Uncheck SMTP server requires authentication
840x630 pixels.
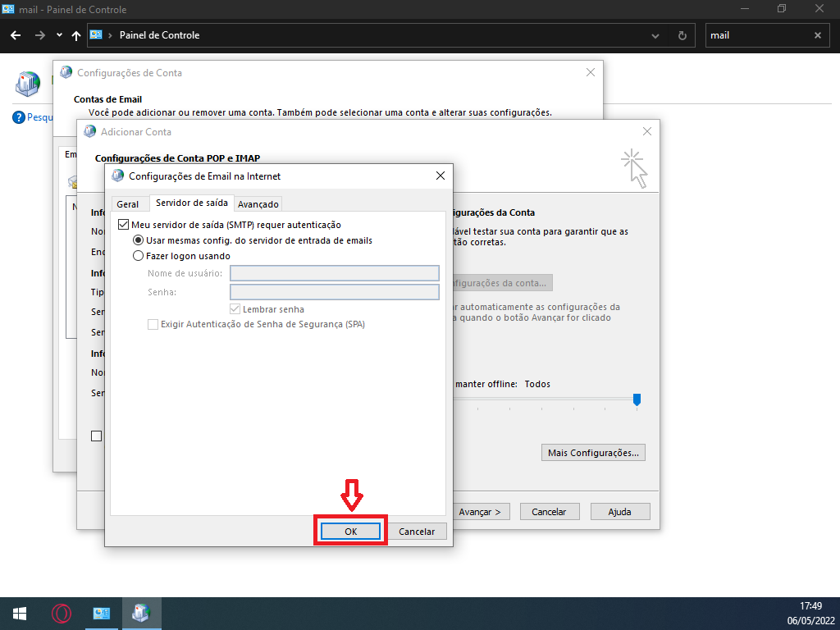[125, 225]
